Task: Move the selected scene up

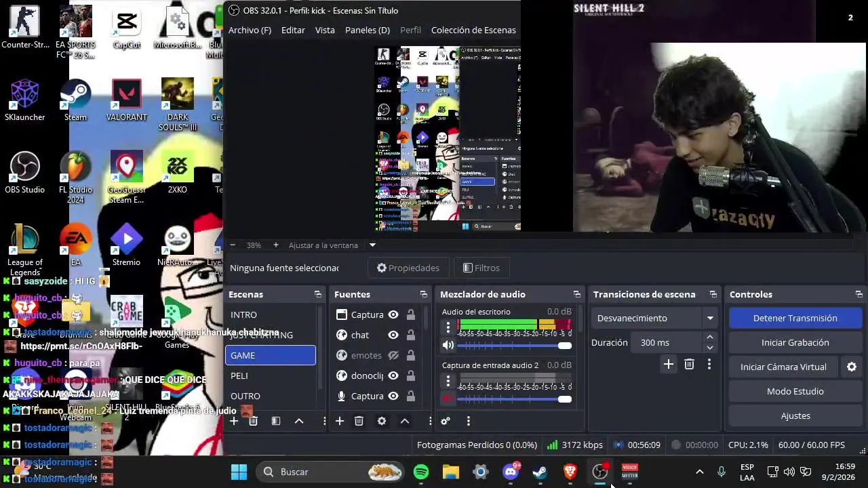Action: click(299, 421)
